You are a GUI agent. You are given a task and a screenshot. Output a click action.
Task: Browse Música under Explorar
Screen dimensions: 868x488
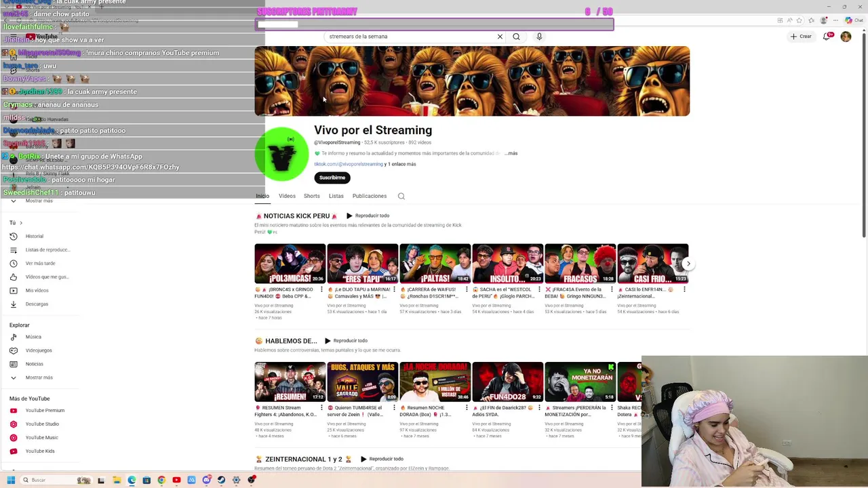(x=33, y=337)
